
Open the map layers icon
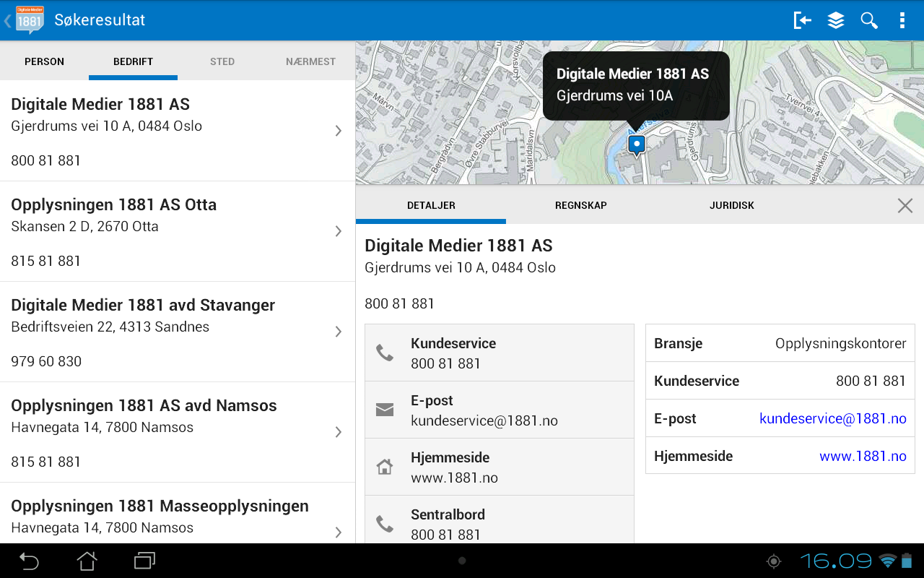click(x=836, y=20)
